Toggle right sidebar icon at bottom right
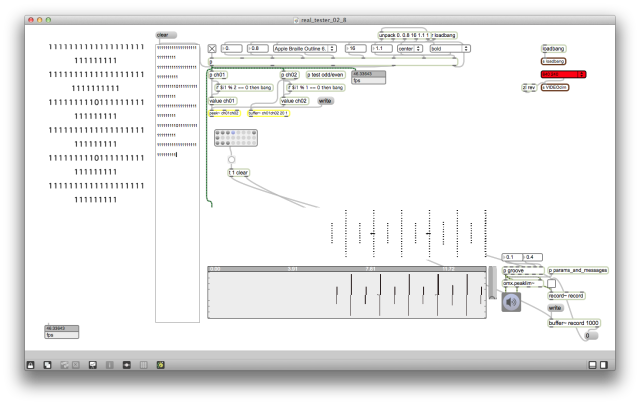640x405 pixels. (604, 365)
